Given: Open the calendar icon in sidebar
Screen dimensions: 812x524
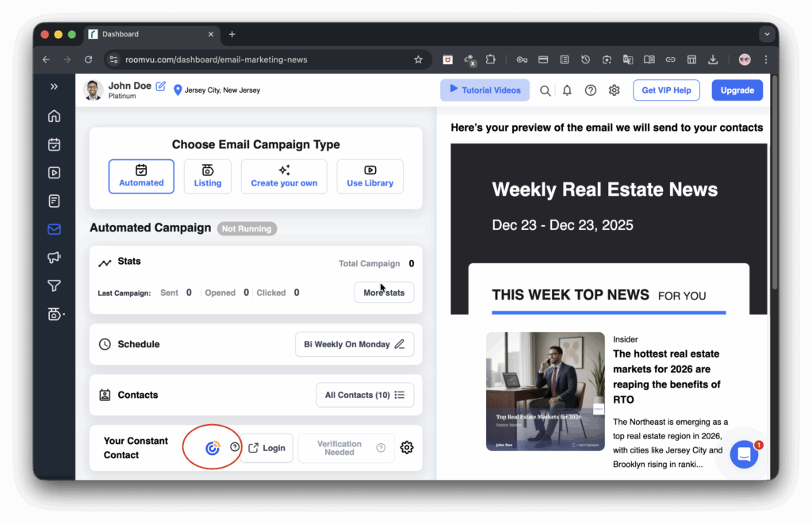Looking at the screenshot, I should coord(54,145).
